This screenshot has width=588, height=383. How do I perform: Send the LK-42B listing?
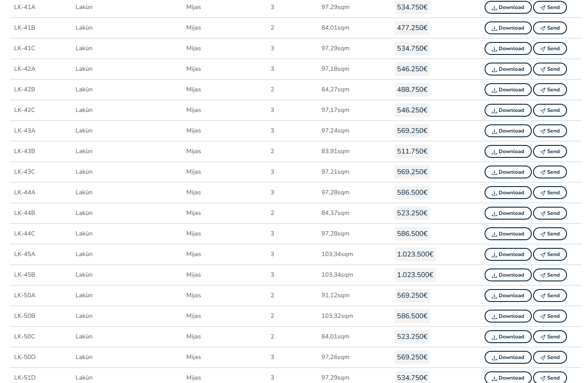click(550, 90)
